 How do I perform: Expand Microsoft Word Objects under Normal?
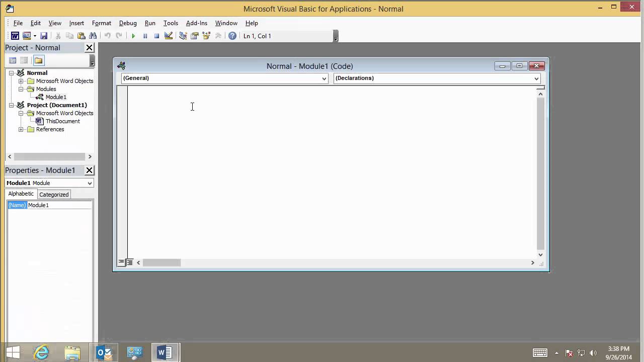pyautogui.click(x=21, y=81)
